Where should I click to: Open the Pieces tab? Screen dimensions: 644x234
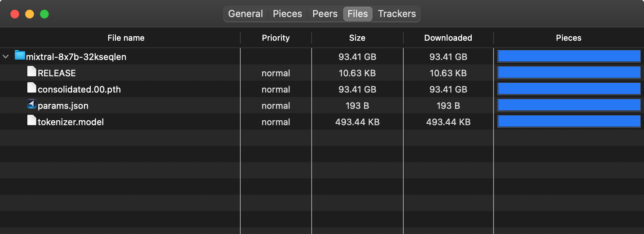point(287,14)
